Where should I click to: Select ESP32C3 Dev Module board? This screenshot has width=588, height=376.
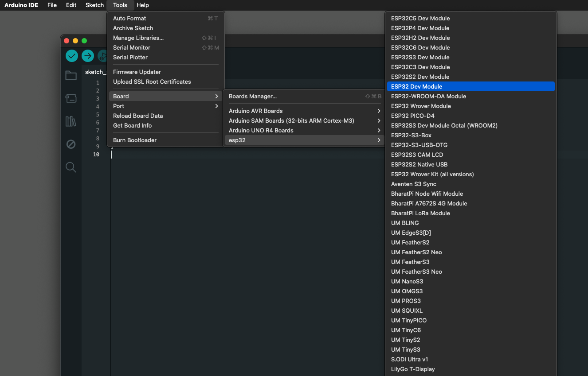point(471,67)
